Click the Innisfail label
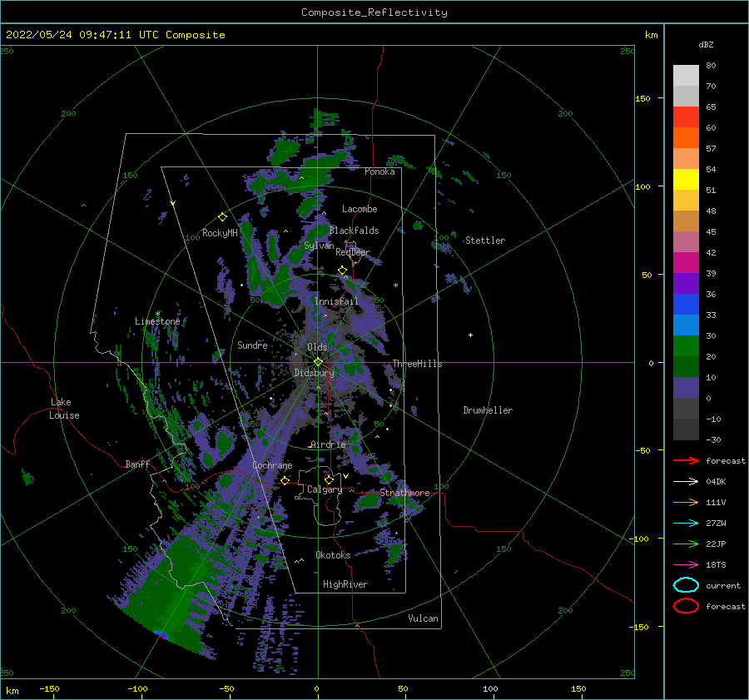Viewport: 749px width, 700px height. (336, 301)
